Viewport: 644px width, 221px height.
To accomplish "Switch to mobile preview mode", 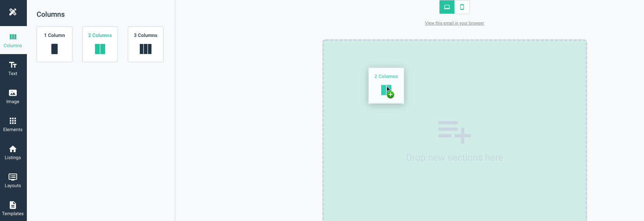I will [462, 7].
